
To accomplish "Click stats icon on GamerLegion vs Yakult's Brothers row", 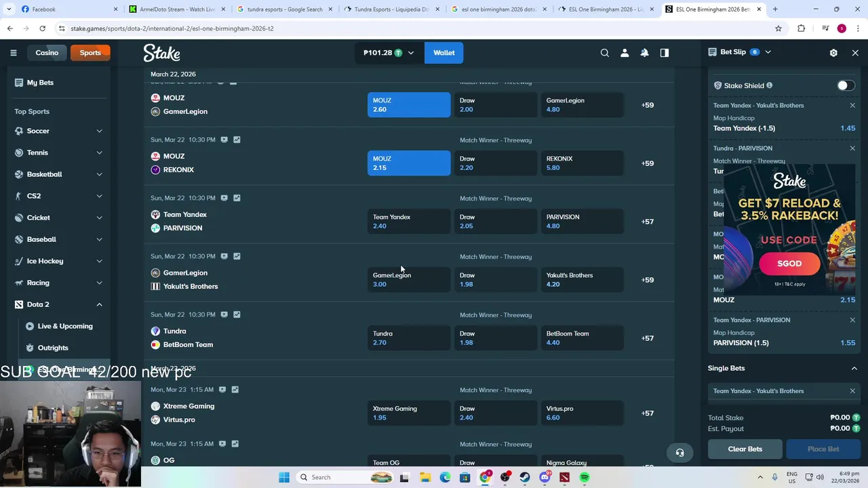I will [237, 256].
